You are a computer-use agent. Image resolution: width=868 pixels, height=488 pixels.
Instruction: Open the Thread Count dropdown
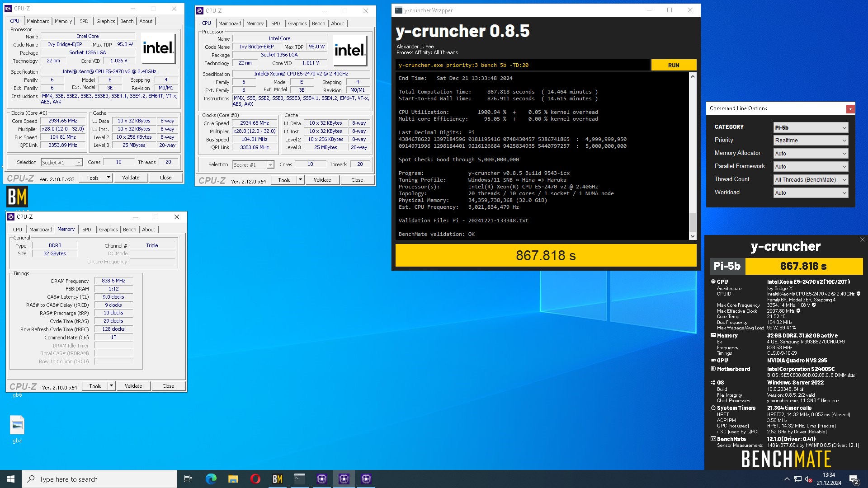point(811,180)
